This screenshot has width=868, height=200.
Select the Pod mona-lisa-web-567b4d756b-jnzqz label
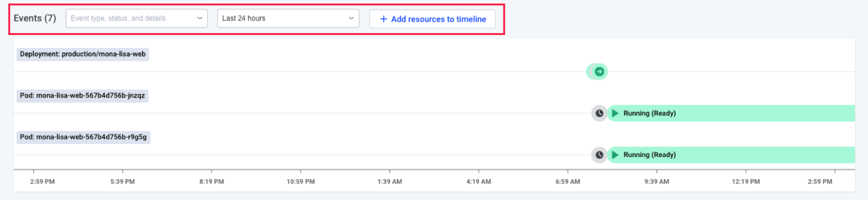83,96
